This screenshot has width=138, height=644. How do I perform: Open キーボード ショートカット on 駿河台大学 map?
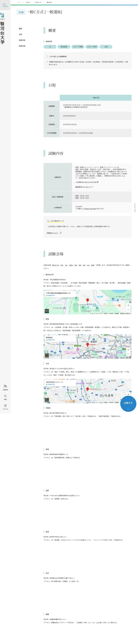96,314
